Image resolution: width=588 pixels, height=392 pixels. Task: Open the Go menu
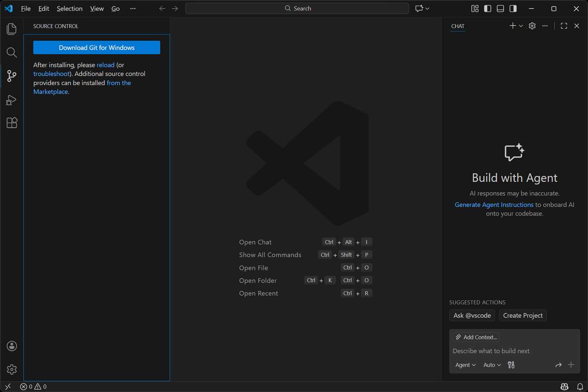(x=116, y=8)
